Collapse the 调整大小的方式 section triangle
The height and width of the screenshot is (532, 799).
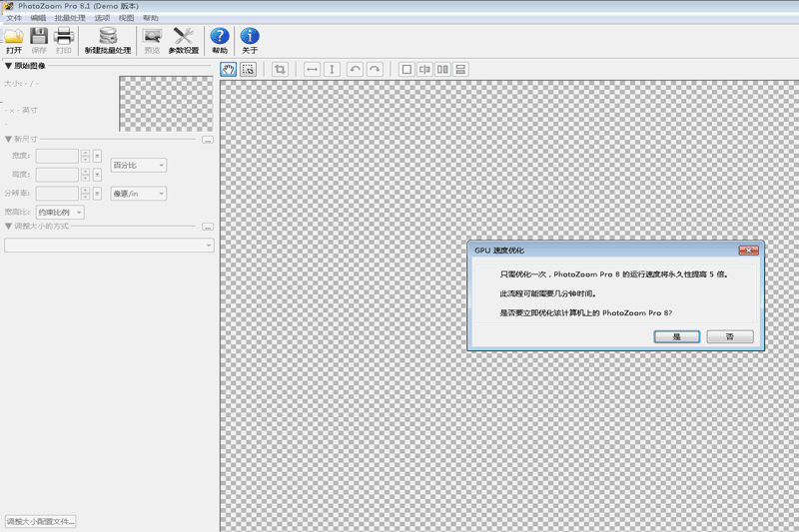[8, 226]
